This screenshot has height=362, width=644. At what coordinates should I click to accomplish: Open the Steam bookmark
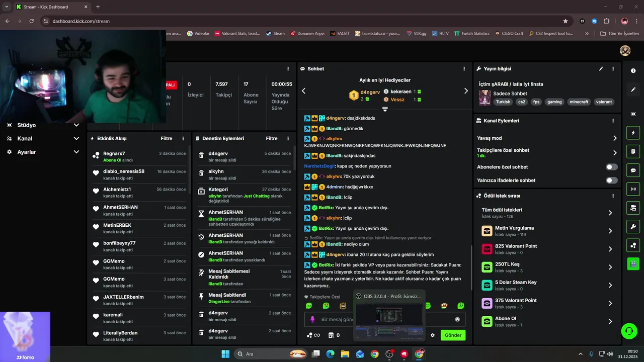point(275,34)
